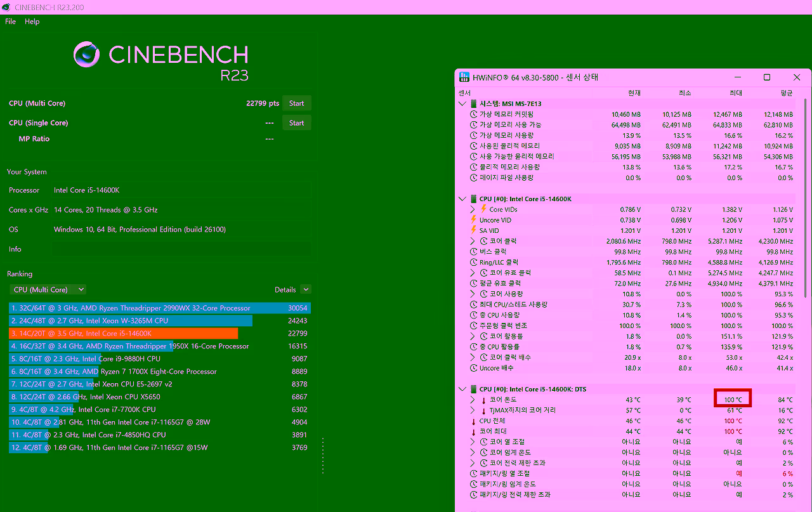Click the clock icon beside Uncore 배수
The width and height of the screenshot is (812, 512).
[473, 368]
